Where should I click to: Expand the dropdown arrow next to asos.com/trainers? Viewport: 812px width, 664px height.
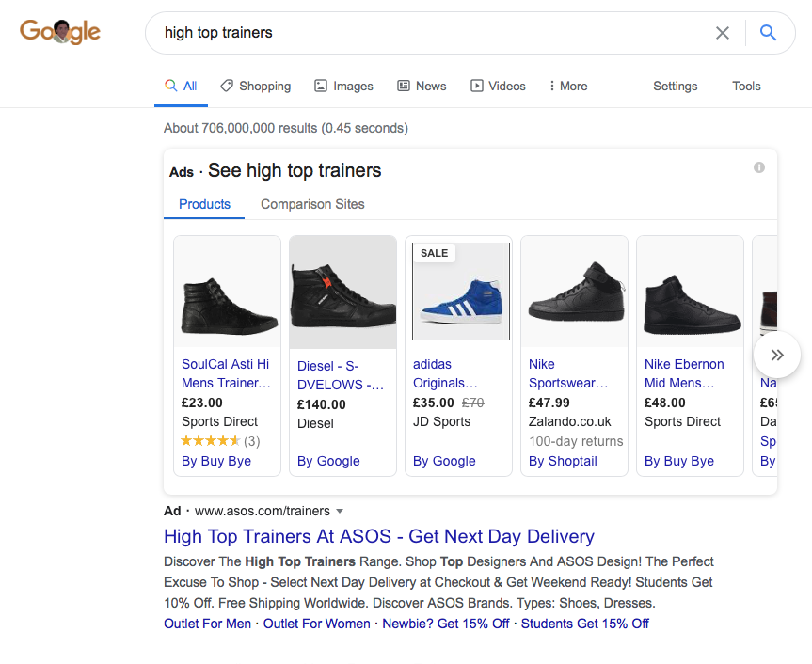click(340, 511)
